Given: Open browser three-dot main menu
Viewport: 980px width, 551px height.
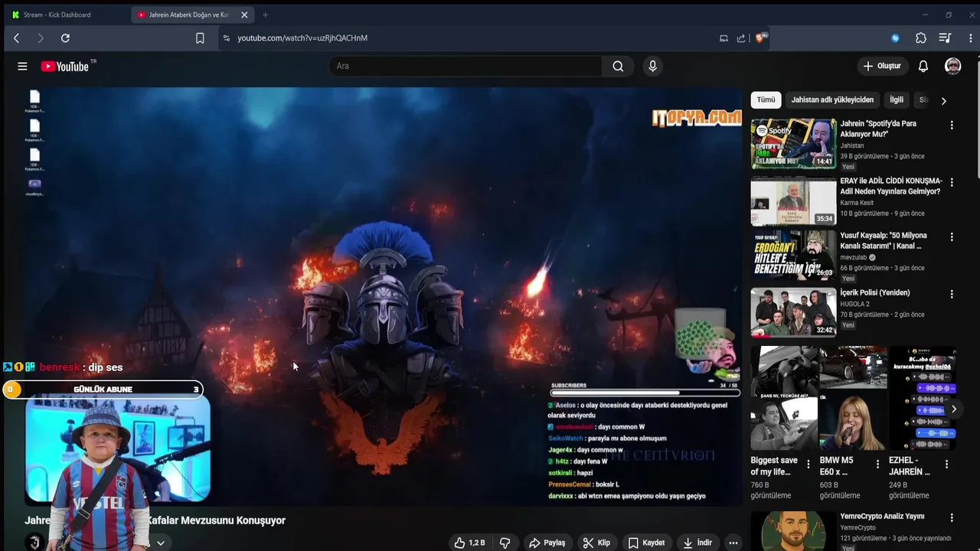Looking at the screenshot, I should click(x=971, y=37).
